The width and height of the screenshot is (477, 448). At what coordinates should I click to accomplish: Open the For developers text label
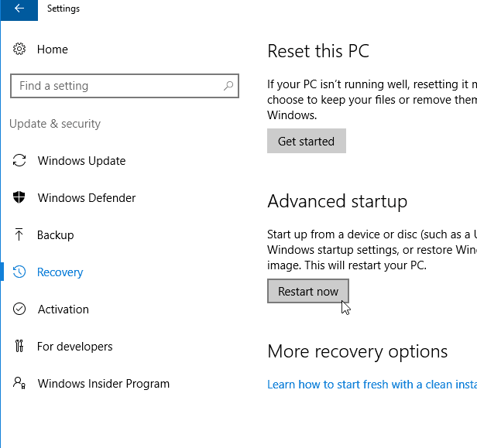tap(75, 347)
